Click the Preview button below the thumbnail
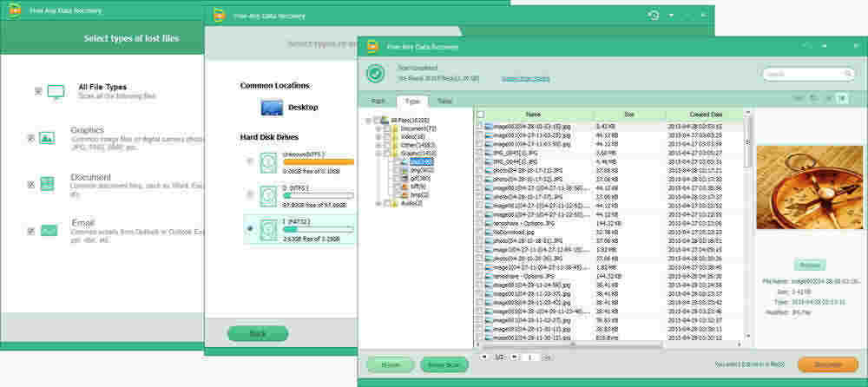Screen dimensions: 868x387 pos(810,265)
